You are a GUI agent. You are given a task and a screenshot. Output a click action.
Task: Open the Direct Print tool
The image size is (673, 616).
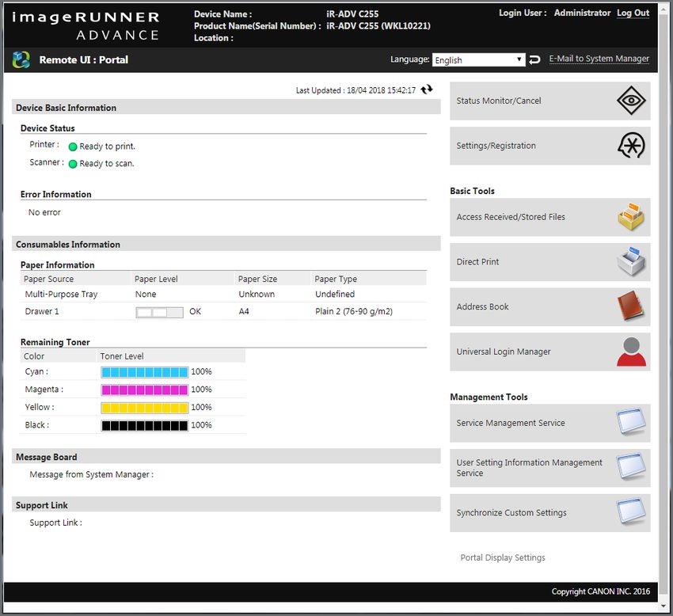[549, 262]
